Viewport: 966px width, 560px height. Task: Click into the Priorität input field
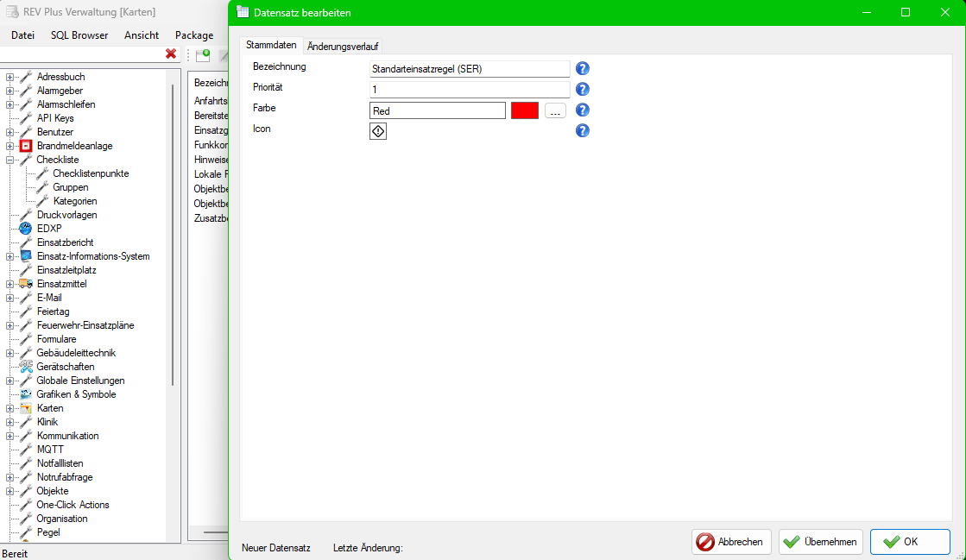click(470, 89)
